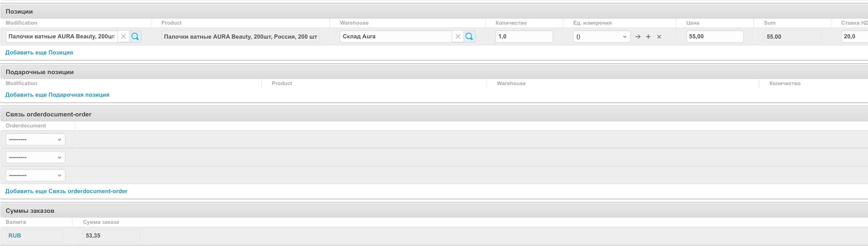
Task: Click Добавить еще Связь orderdocument-order link
Action: click(x=66, y=191)
